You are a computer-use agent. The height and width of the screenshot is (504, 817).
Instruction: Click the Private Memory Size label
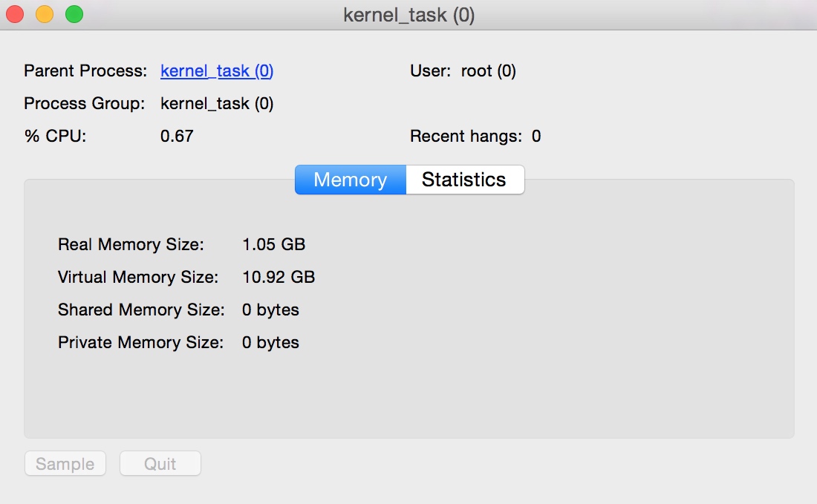pos(140,342)
